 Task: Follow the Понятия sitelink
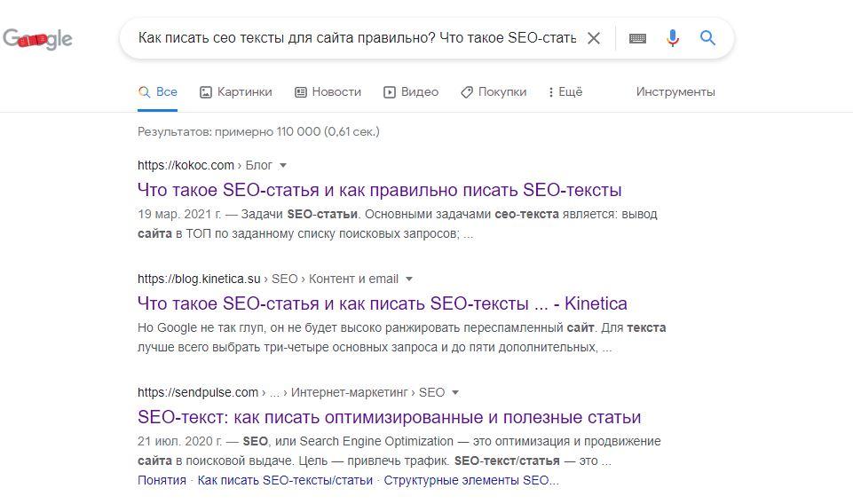click(162, 480)
